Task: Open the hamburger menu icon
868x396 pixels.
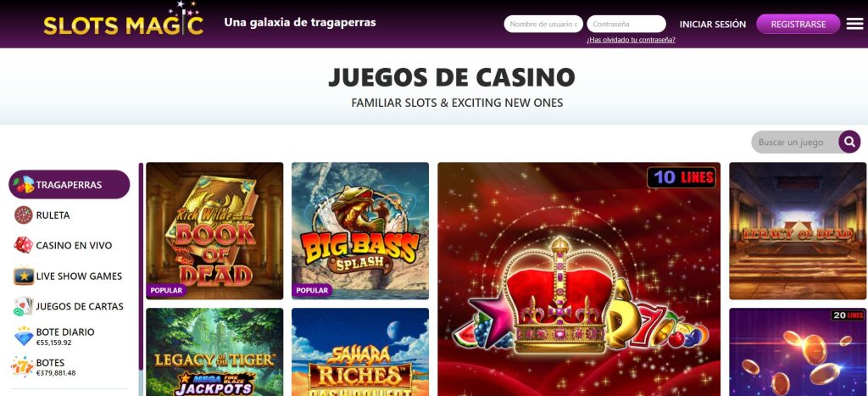Action: point(854,24)
